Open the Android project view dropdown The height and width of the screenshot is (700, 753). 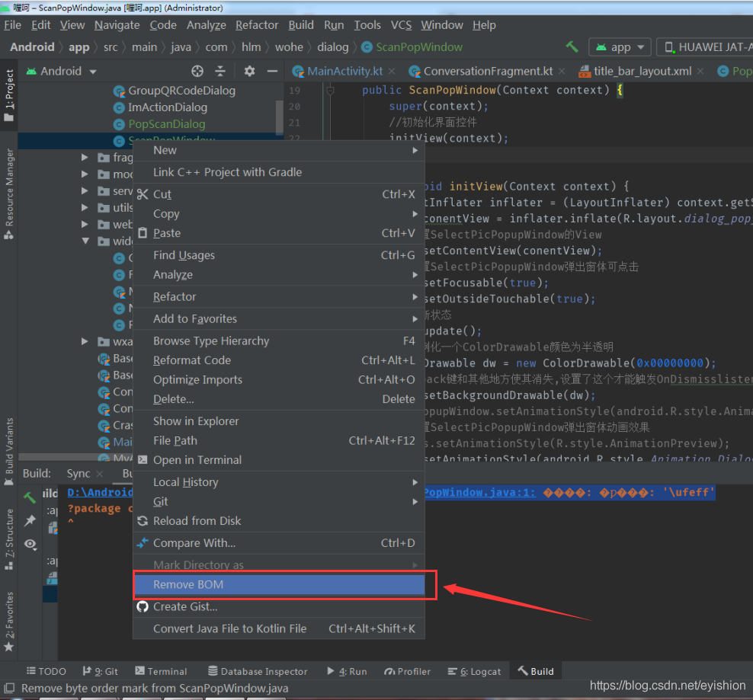(62, 71)
